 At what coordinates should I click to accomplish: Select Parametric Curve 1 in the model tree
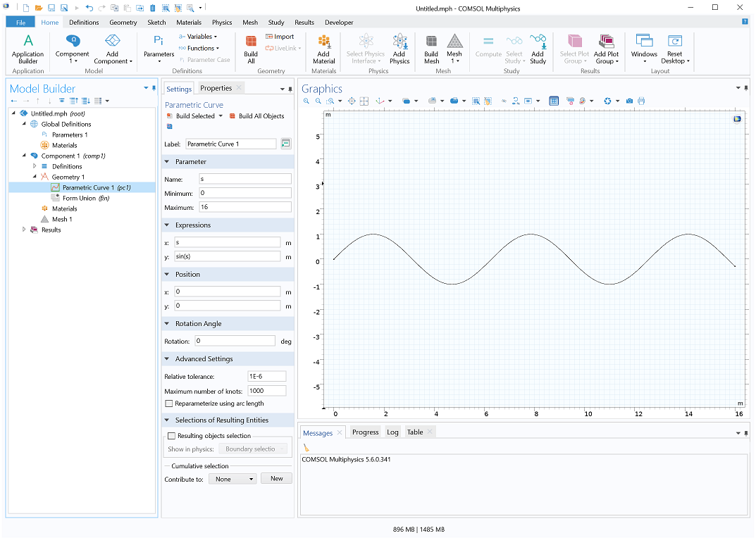[97, 187]
